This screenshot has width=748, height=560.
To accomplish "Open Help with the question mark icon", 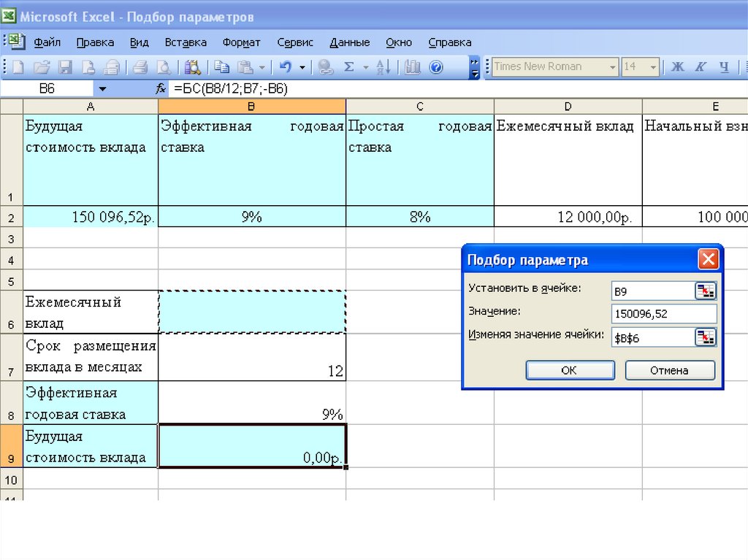I will [436, 67].
